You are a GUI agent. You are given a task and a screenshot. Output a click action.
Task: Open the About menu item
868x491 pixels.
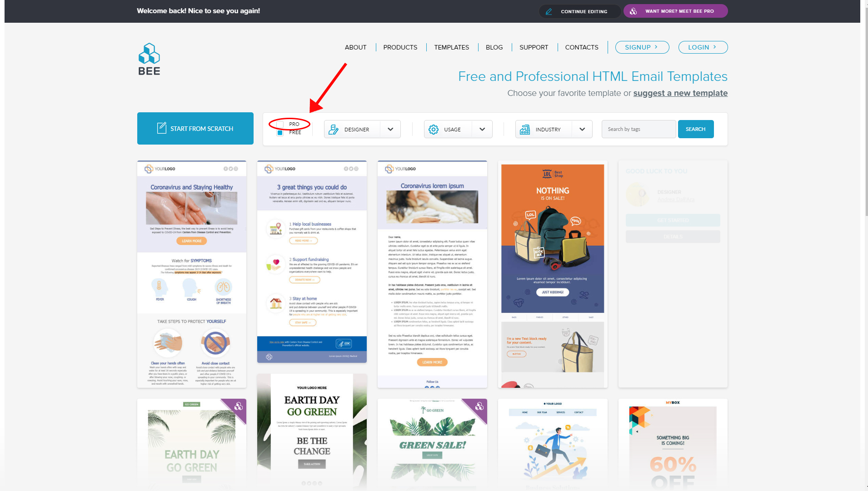click(x=355, y=47)
